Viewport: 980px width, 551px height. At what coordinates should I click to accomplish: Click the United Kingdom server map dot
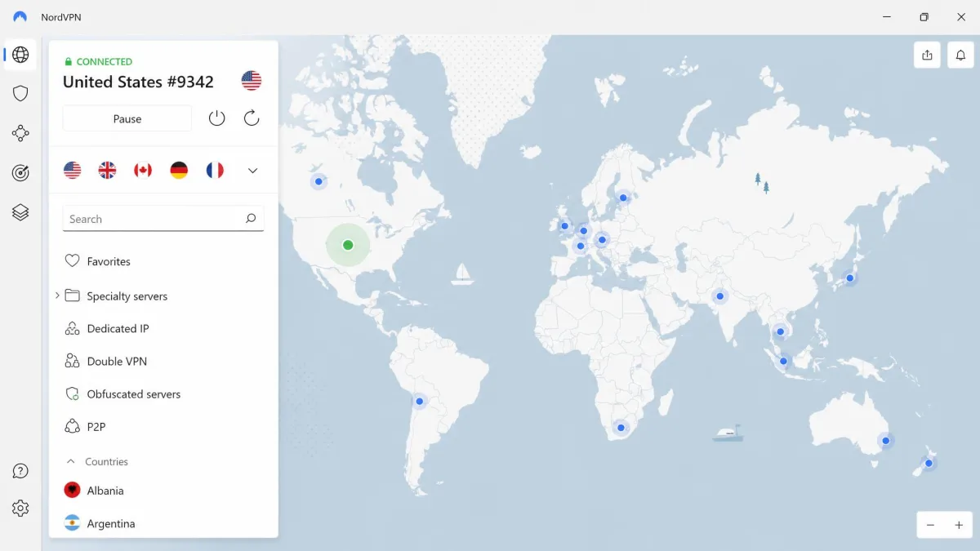pyautogui.click(x=564, y=226)
